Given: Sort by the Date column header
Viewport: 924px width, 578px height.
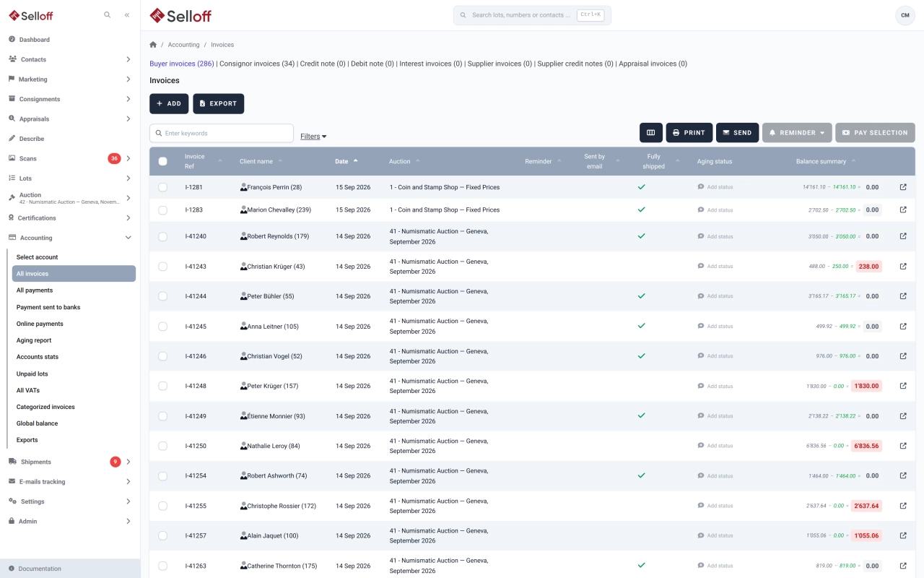Looking at the screenshot, I should pos(346,161).
